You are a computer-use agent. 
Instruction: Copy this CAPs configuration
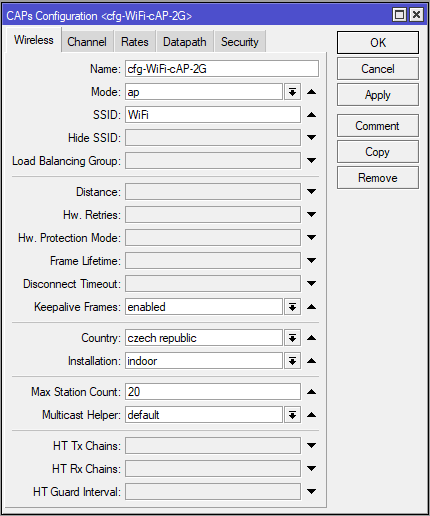click(x=378, y=152)
